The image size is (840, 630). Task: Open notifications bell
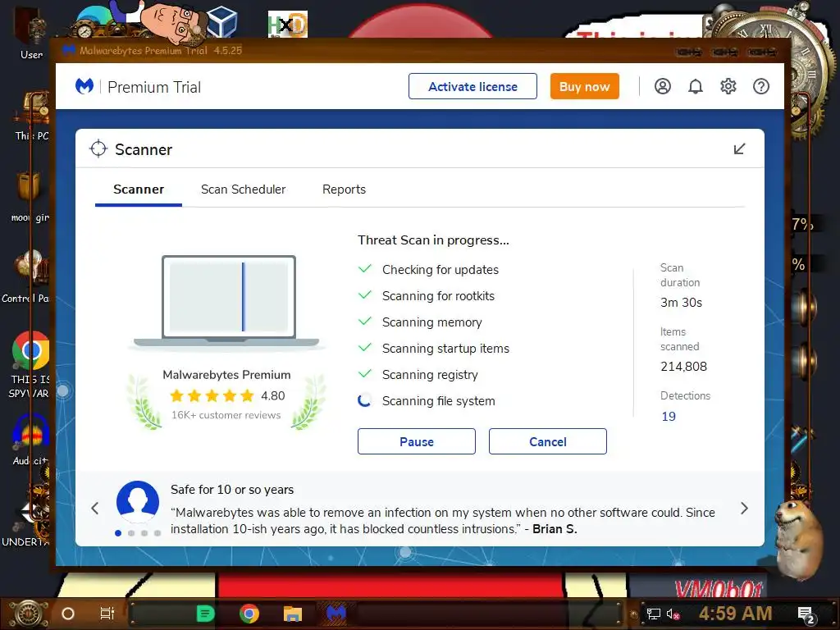(x=696, y=86)
